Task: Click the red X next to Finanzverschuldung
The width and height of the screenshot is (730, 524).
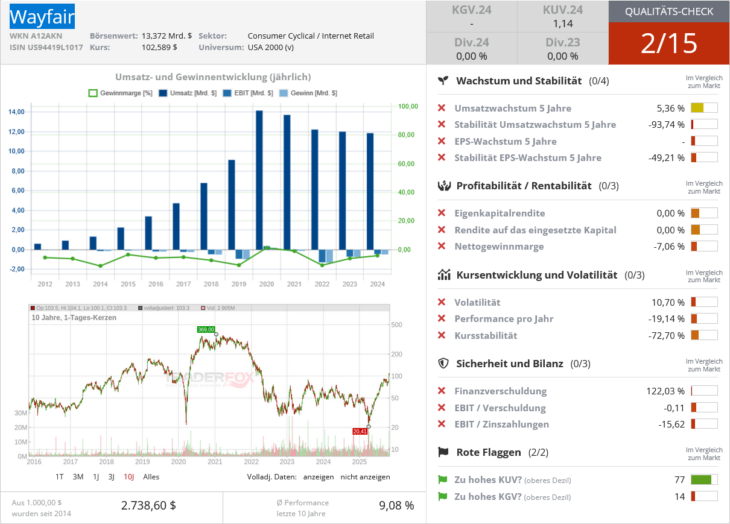Action: point(442,391)
